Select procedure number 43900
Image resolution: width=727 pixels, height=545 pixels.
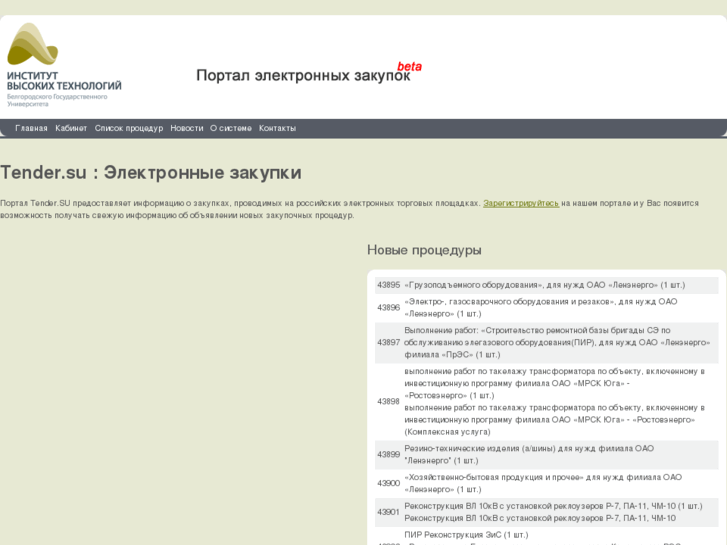[x=389, y=483]
